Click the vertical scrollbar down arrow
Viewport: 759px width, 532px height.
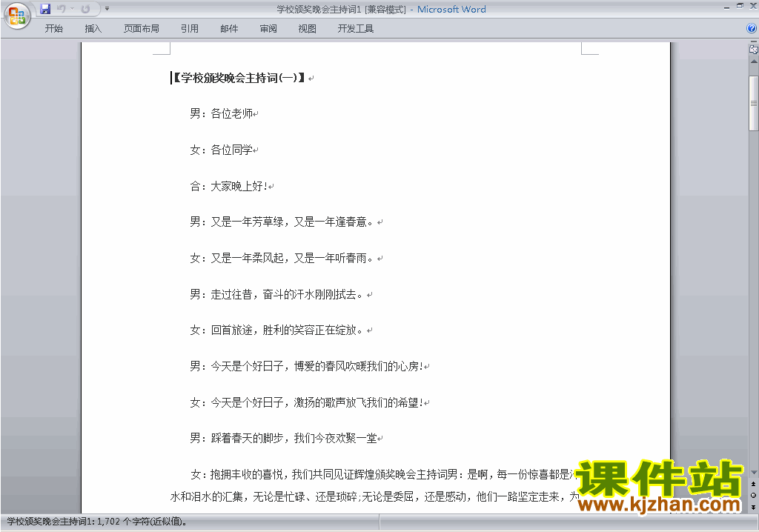point(754,473)
